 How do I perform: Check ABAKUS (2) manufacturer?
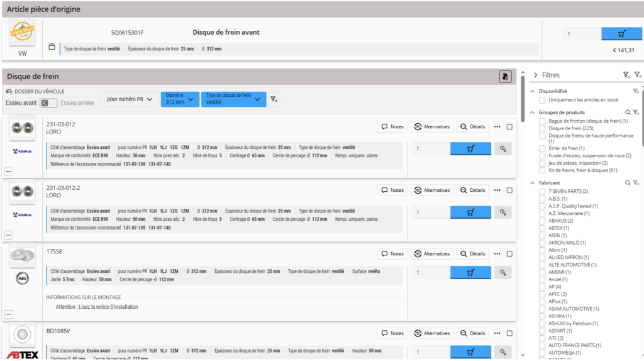tap(542, 221)
